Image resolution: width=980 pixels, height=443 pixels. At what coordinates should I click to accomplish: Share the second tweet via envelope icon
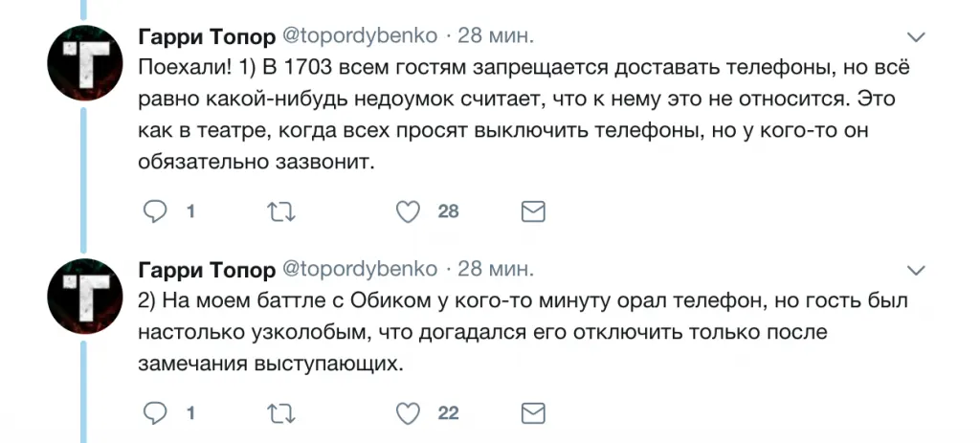pyautogui.click(x=533, y=413)
